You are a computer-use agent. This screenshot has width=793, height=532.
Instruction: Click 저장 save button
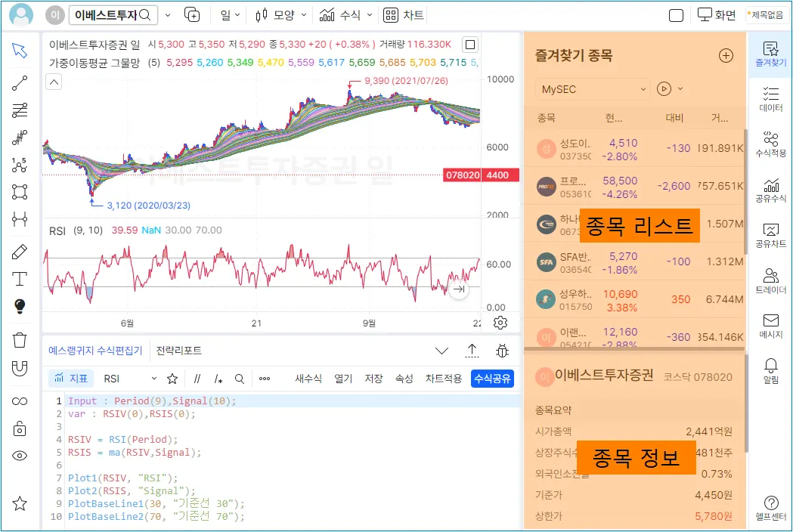coord(373,379)
